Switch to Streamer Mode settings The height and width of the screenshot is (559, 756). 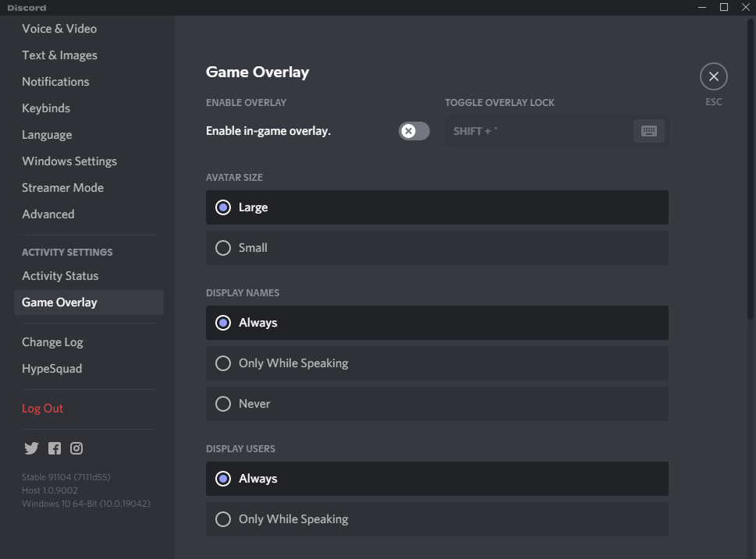click(62, 188)
